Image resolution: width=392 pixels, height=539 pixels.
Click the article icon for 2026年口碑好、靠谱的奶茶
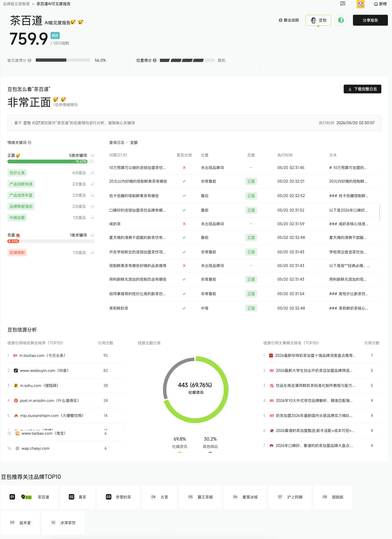[271, 446]
